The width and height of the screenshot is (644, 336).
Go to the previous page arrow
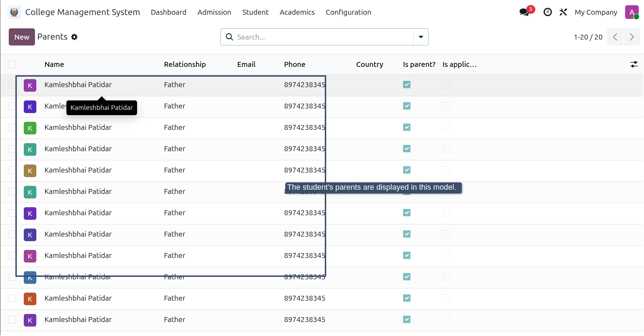coord(615,37)
